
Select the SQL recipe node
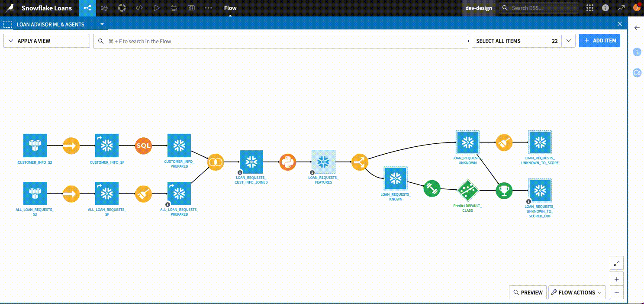pyautogui.click(x=143, y=146)
